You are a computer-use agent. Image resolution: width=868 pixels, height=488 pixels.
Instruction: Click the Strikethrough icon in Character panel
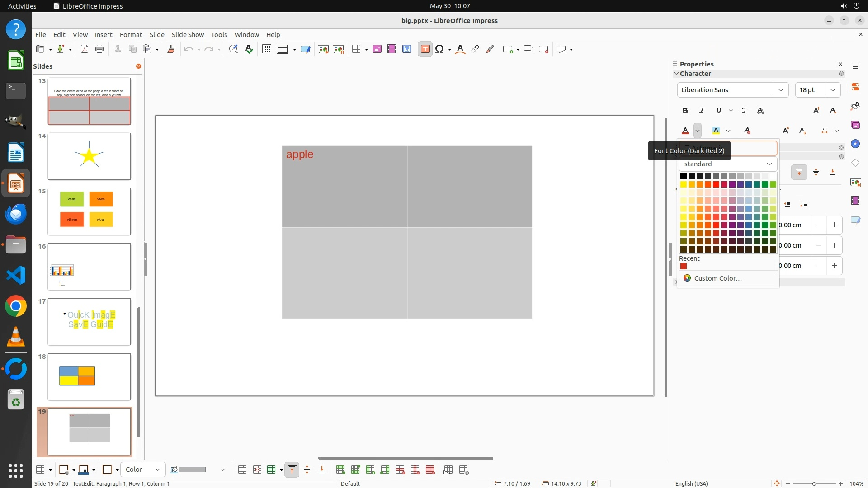pyautogui.click(x=744, y=110)
